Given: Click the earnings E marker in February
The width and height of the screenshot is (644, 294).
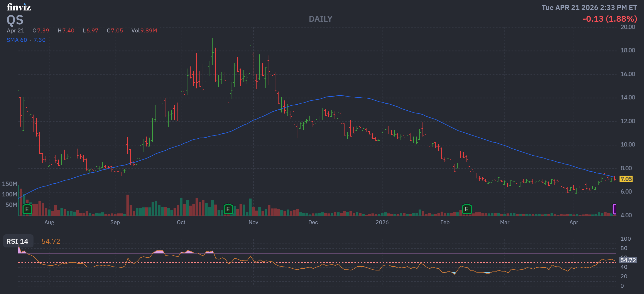Looking at the screenshot, I should 467,209.
